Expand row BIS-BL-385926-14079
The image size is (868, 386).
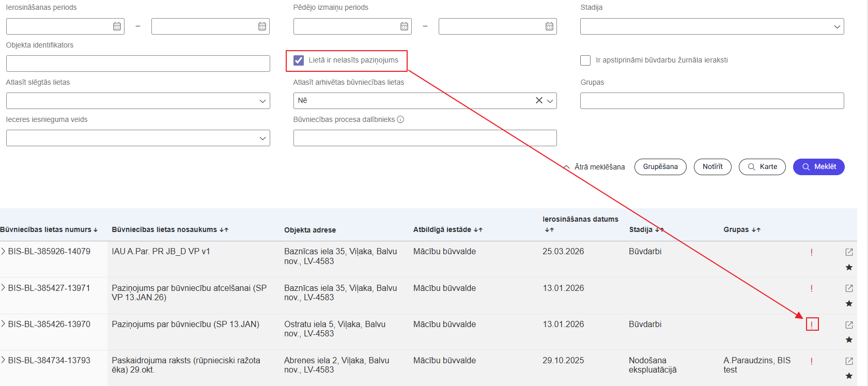(x=3, y=251)
